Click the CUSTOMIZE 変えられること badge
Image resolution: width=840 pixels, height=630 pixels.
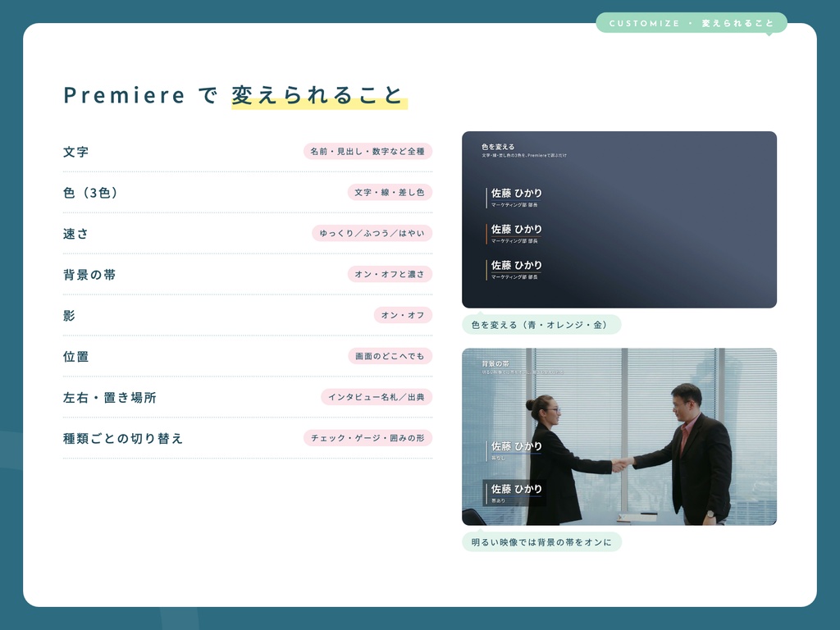(691, 23)
